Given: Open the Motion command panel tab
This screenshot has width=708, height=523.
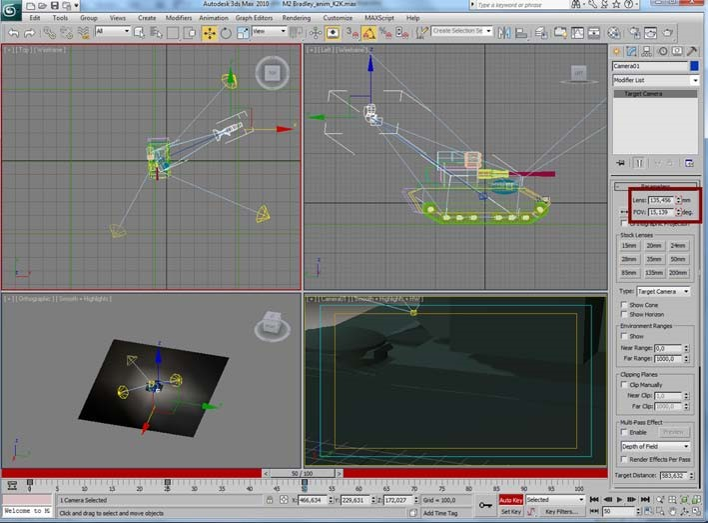Looking at the screenshot, I should [662, 51].
